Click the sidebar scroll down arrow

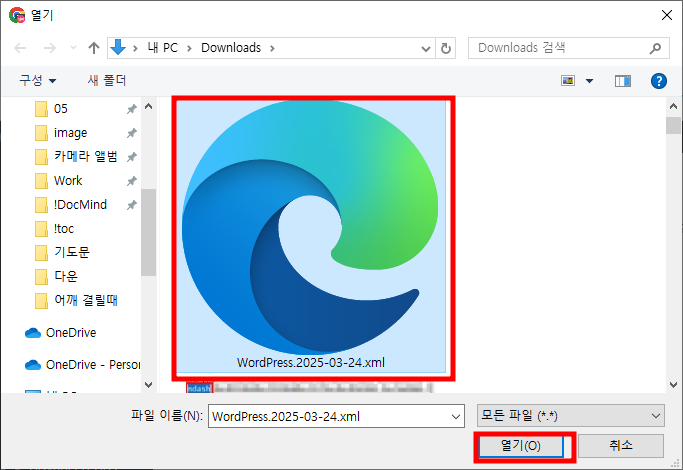pyautogui.click(x=149, y=385)
